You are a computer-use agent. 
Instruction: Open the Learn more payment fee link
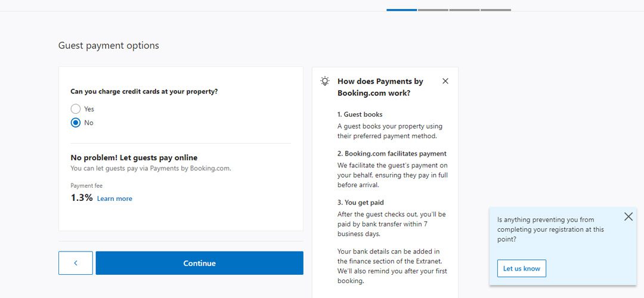tap(114, 198)
